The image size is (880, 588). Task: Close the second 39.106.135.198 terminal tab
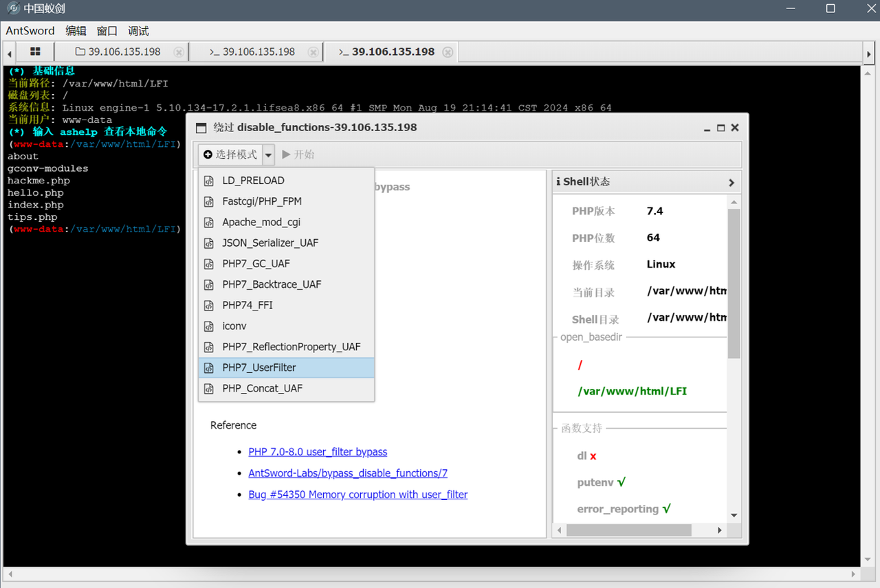click(313, 52)
